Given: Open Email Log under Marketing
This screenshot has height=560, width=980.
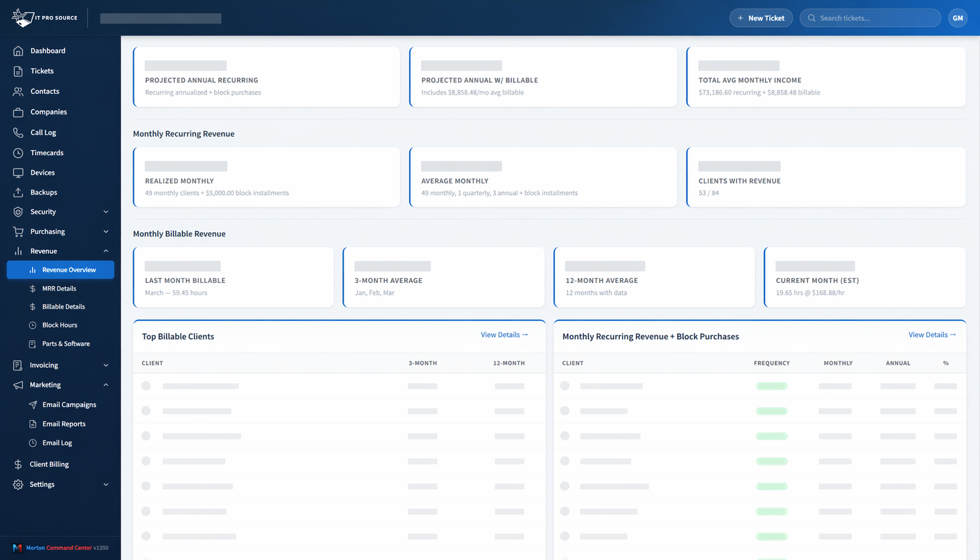Looking at the screenshot, I should (57, 442).
